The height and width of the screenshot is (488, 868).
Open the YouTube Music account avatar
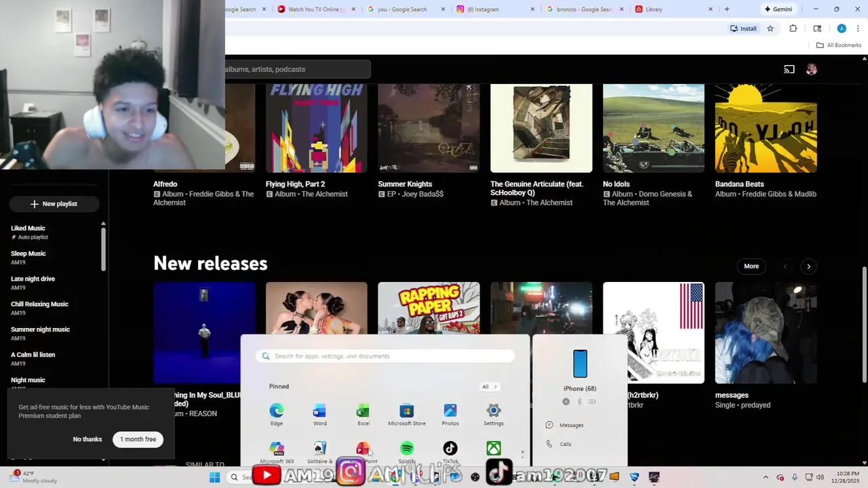click(x=812, y=69)
